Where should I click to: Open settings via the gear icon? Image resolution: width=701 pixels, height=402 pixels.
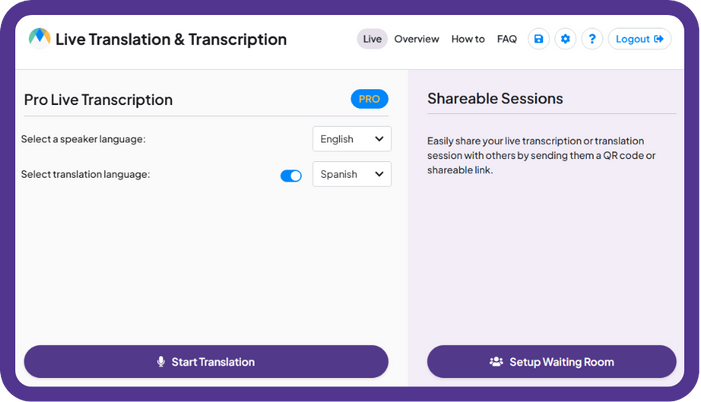[x=565, y=39]
